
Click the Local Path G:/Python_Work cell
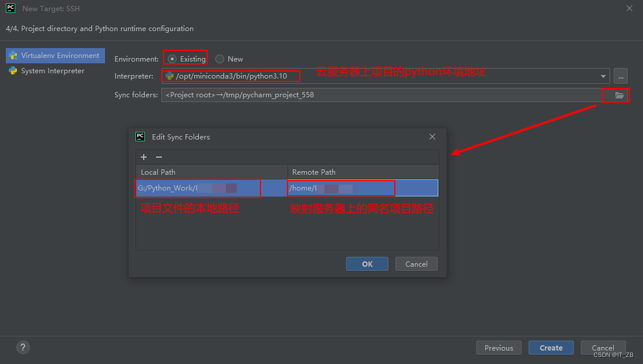click(x=212, y=188)
